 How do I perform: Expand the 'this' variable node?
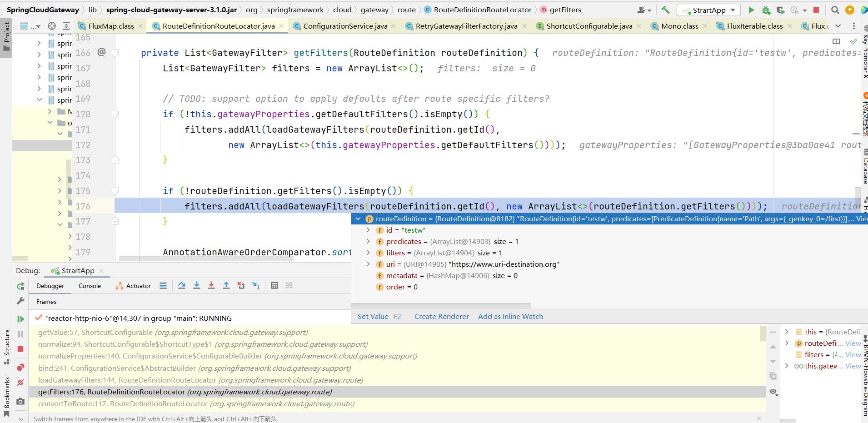pyautogui.click(x=787, y=332)
